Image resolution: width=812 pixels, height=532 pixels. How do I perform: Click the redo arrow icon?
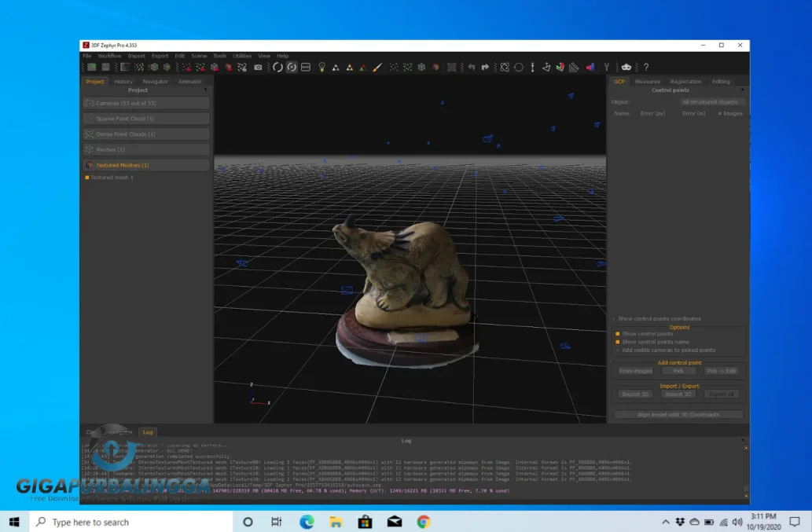coord(485,68)
